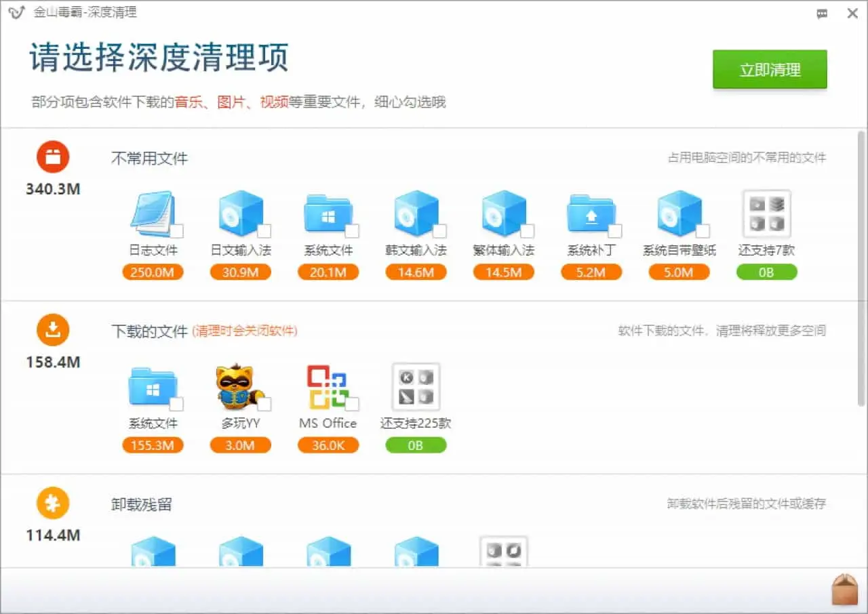Click the orange 下载的文件 download category icon
Screen dimensions: 868x614
[53, 331]
